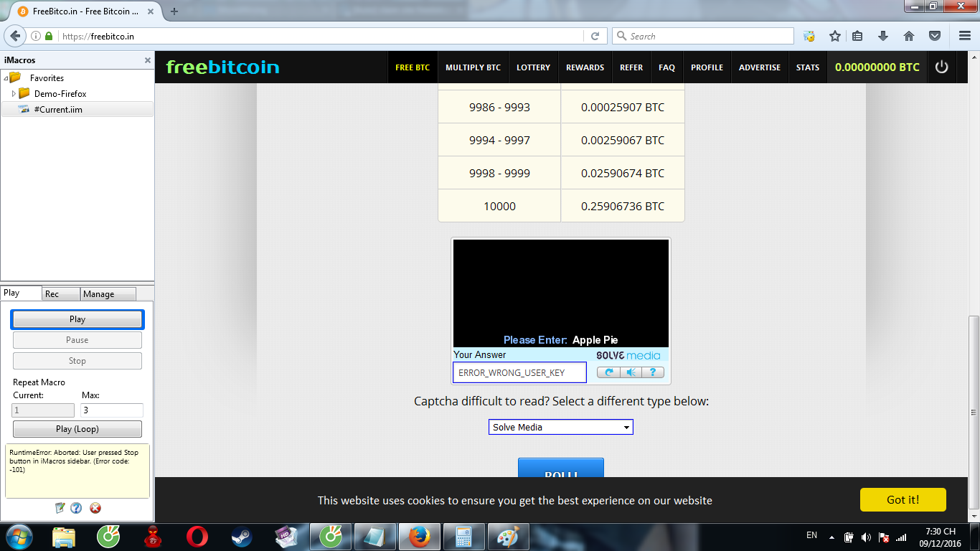
Task: Open the PROFILE page
Action: click(x=707, y=67)
